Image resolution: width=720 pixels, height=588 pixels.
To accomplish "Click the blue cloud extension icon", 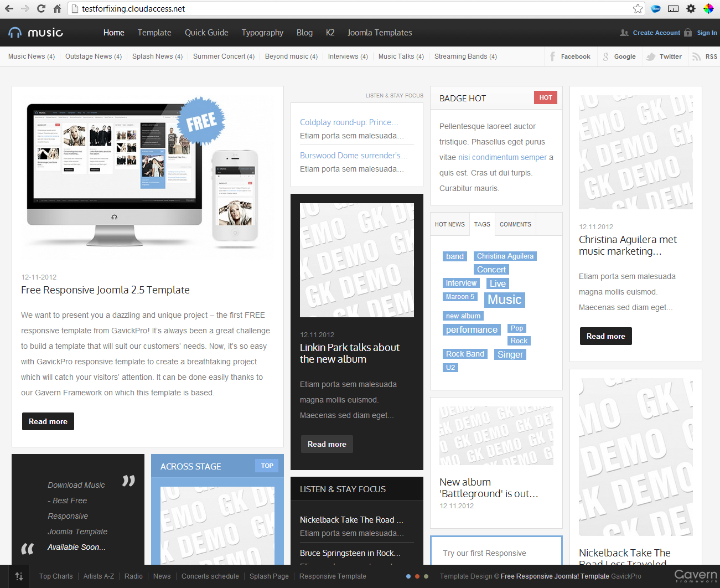I will (x=656, y=8).
